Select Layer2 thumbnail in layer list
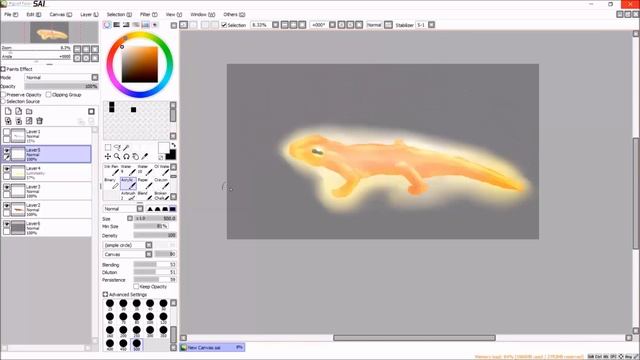This screenshot has width=640, height=360. [18, 209]
